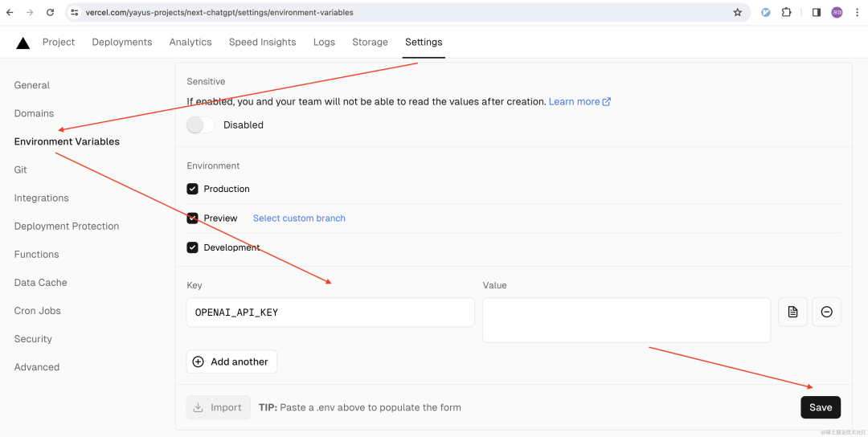Click the Import button
Viewport: 868px width, 437px height.
click(x=218, y=408)
